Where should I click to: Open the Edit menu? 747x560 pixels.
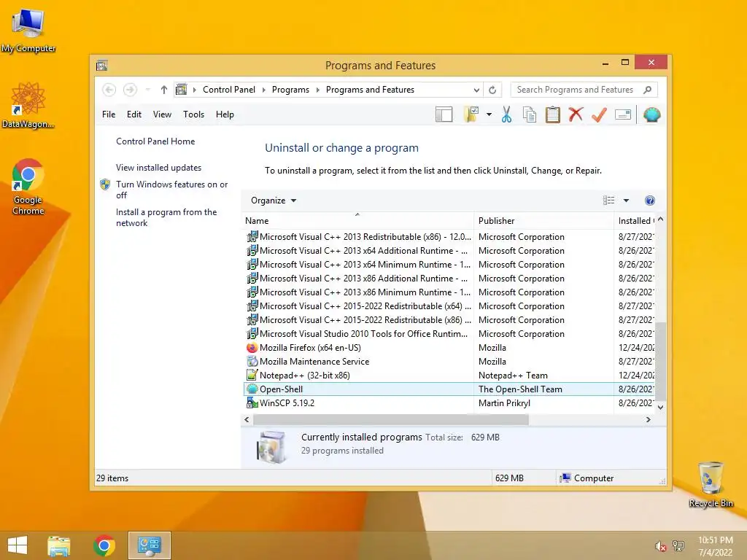134,114
